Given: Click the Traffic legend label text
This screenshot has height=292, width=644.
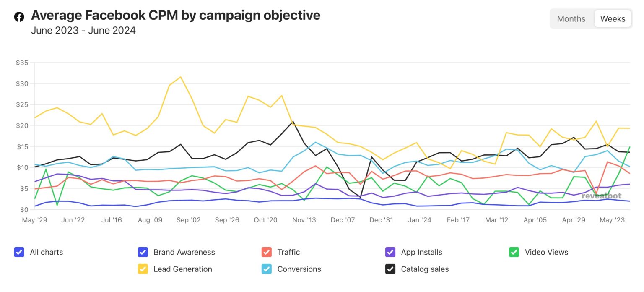Looking at the screenshot, I should pyautogui.click(x=288, y=252).
